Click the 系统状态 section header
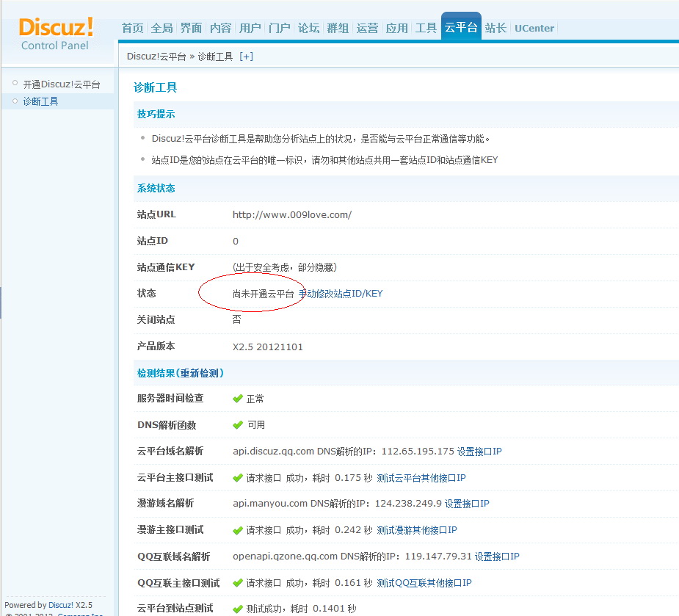679x616 pixels. click(156, 188)
